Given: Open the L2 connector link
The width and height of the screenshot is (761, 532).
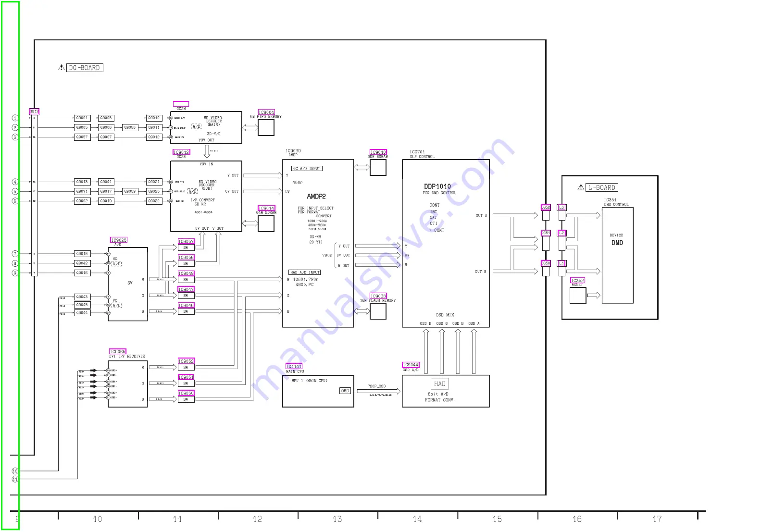Looking at the screenshot, I should (561, 233).
